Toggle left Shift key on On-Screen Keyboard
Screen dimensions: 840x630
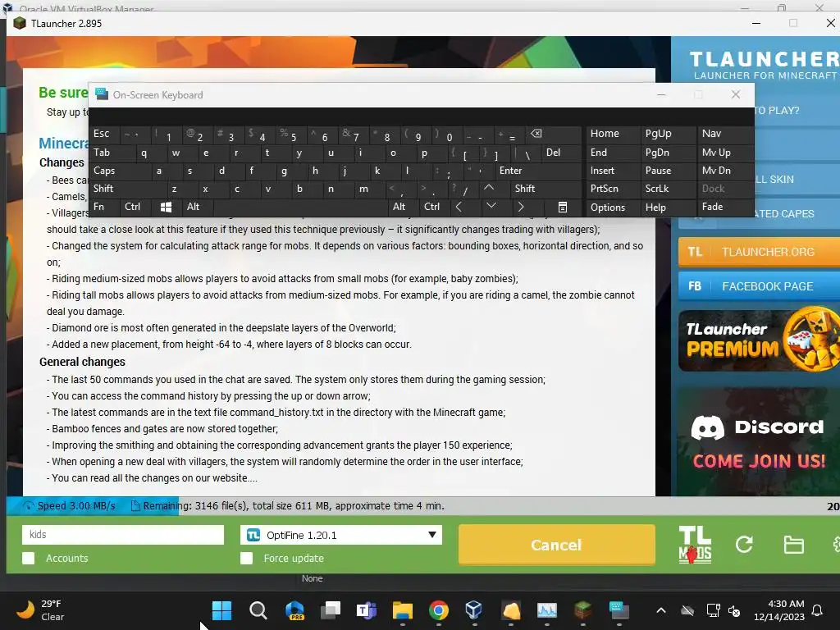pyautogui.click(x=127, y=189)
